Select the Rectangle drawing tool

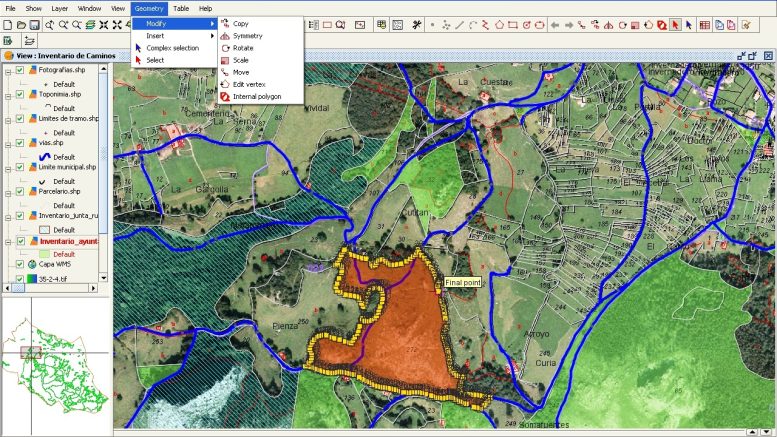(x=513, y=25)
